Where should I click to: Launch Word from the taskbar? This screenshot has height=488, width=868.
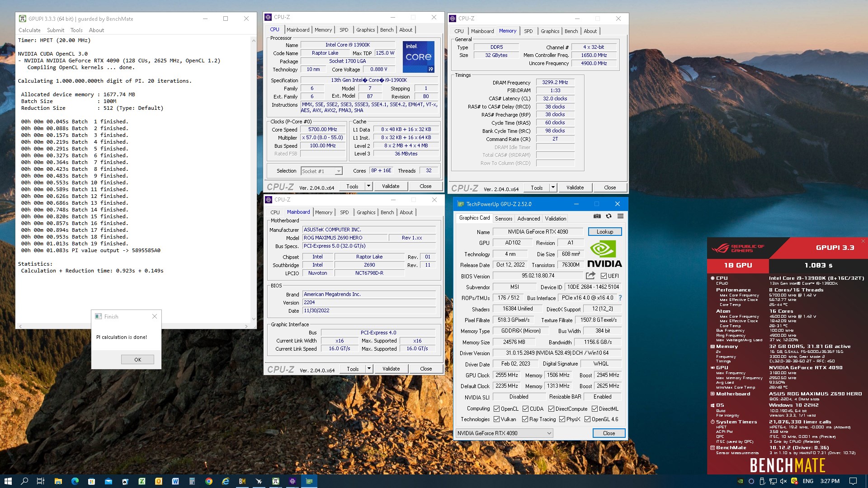coord(175,481)
